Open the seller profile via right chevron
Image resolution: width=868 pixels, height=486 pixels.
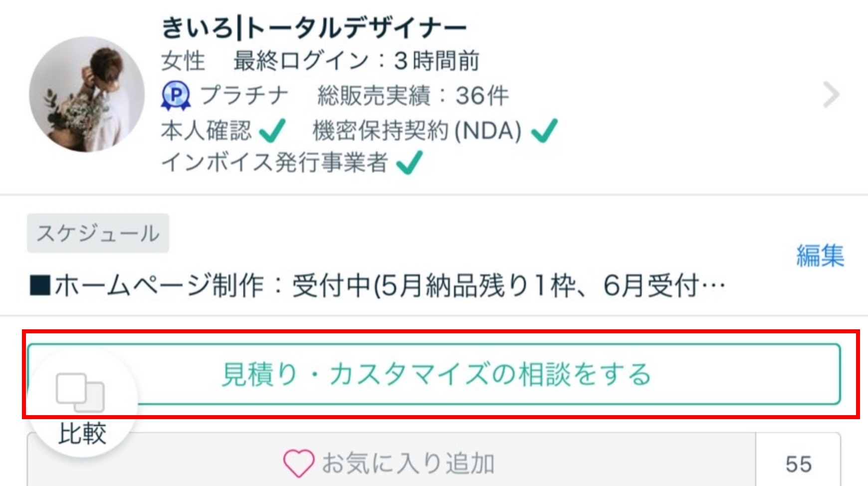click(x=831, y=95)
